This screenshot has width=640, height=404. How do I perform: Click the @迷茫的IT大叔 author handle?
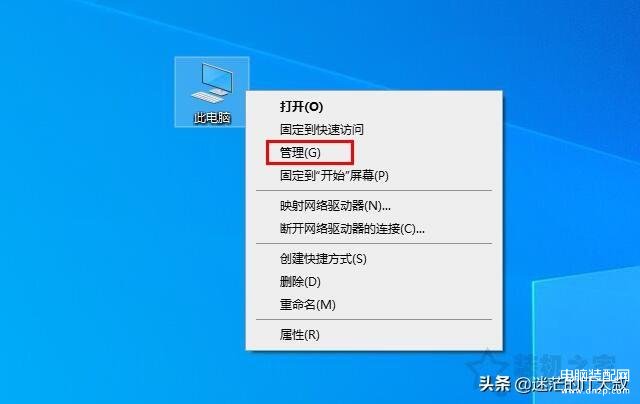[x=571, y=384]
